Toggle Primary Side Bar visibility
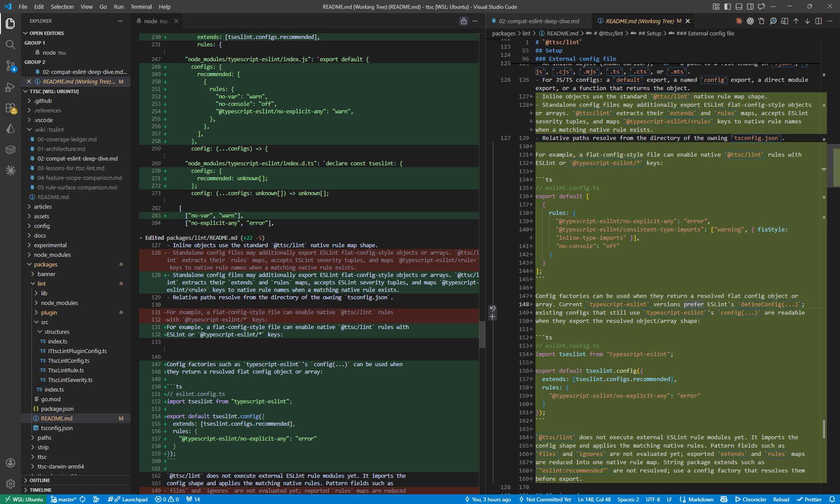 [x=728, y=7]
